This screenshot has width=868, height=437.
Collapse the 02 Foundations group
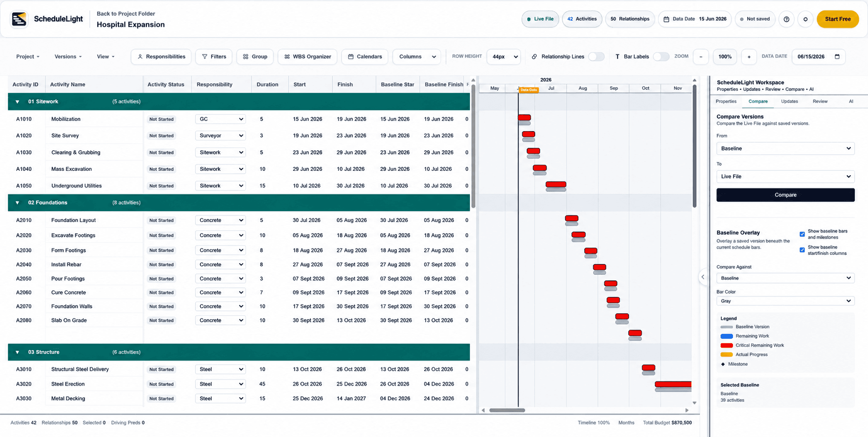coord(17,203)
